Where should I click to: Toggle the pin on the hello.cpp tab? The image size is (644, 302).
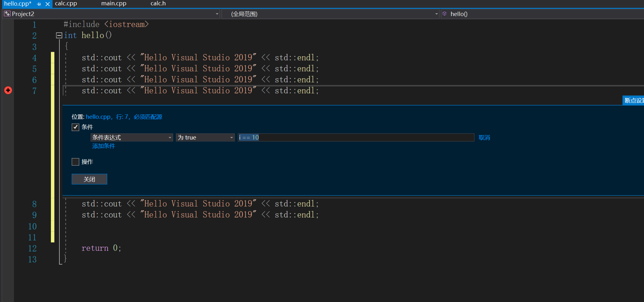coord(39,4)
